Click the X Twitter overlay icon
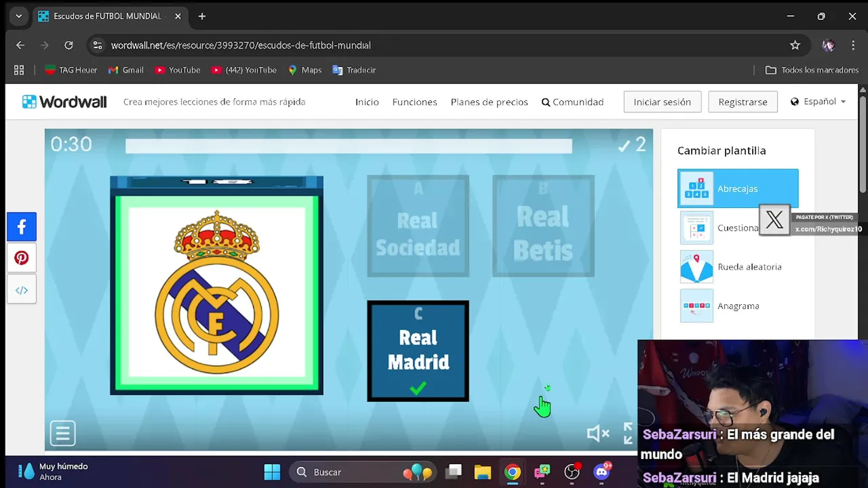868x488 pixels. pyautogui.click(x=774, y=220)
